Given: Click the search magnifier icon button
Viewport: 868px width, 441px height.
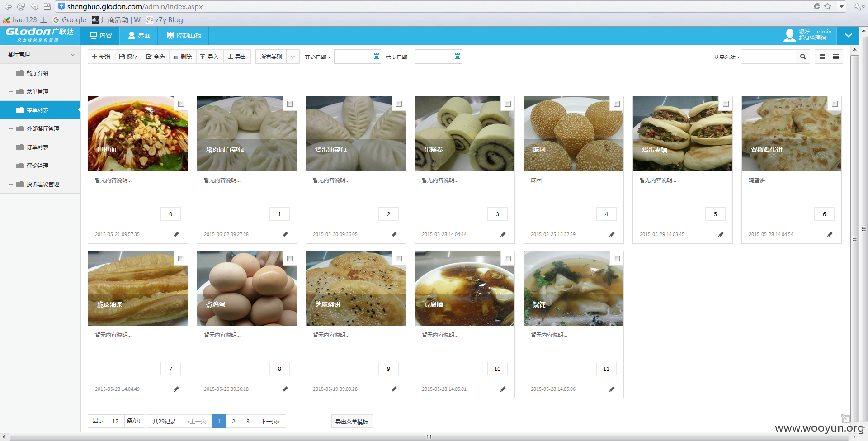Looking at the screenshot, I should pyautogui.click(x=803, y=57).
